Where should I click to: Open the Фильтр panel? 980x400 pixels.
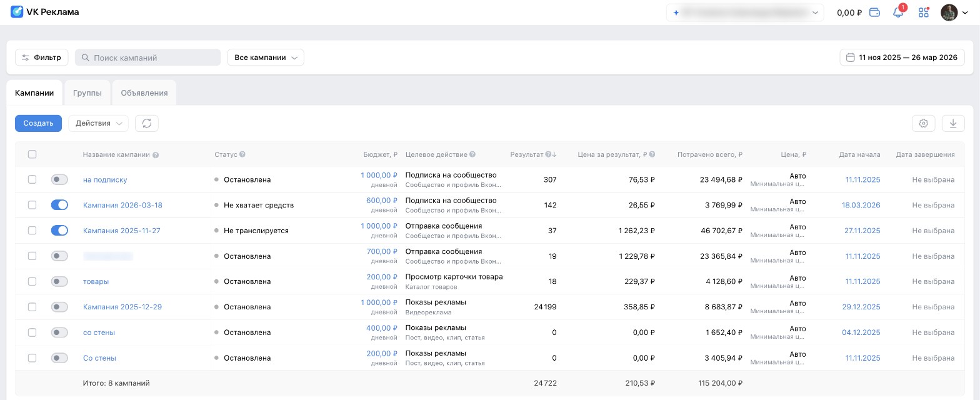pos(42,57)
